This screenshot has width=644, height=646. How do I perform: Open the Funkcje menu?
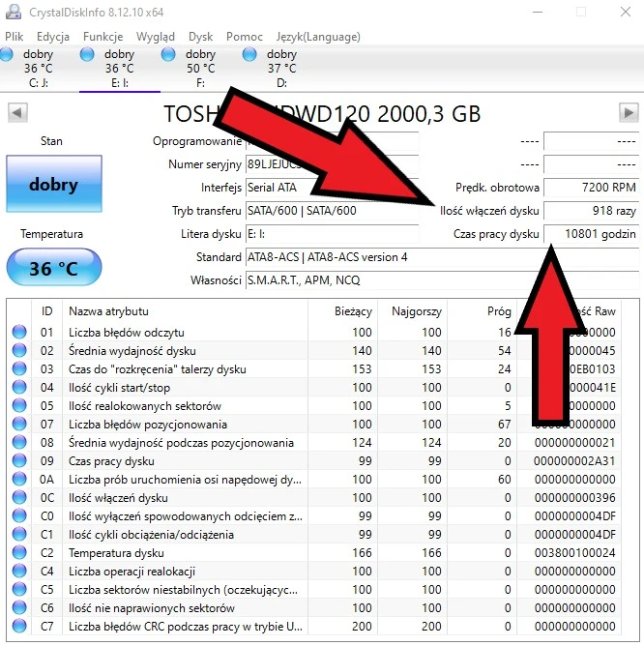(102, 37)
